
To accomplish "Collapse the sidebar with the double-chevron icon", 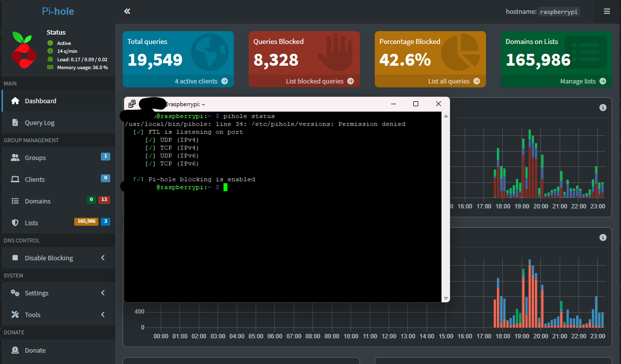I will [x=127, y=11].
